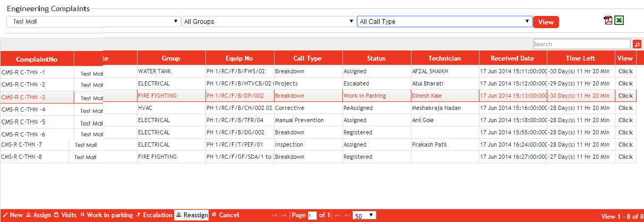
Task: Click the red search magnifier icon
Action: 637,44
